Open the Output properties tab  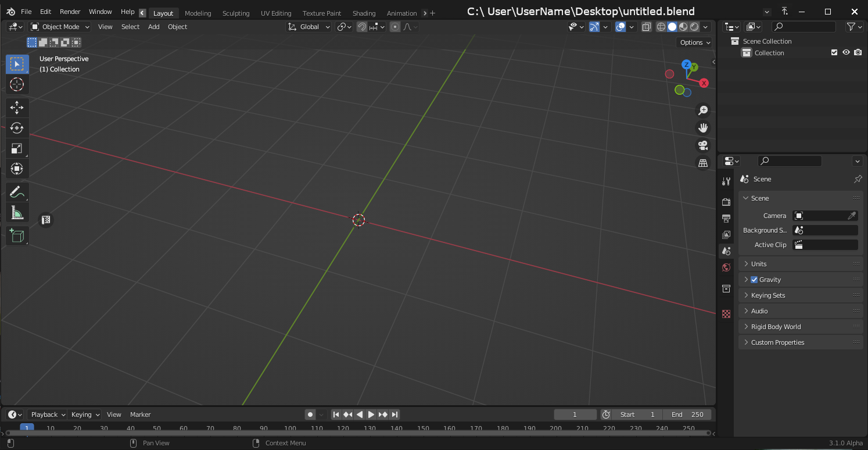pyautogui.click(x=726, y=218)
